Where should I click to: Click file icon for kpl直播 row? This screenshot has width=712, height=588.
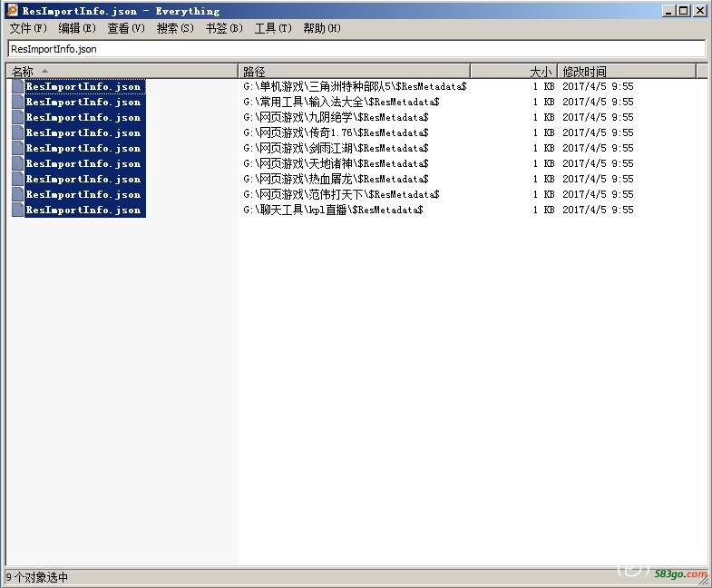[x=18, y=210]
